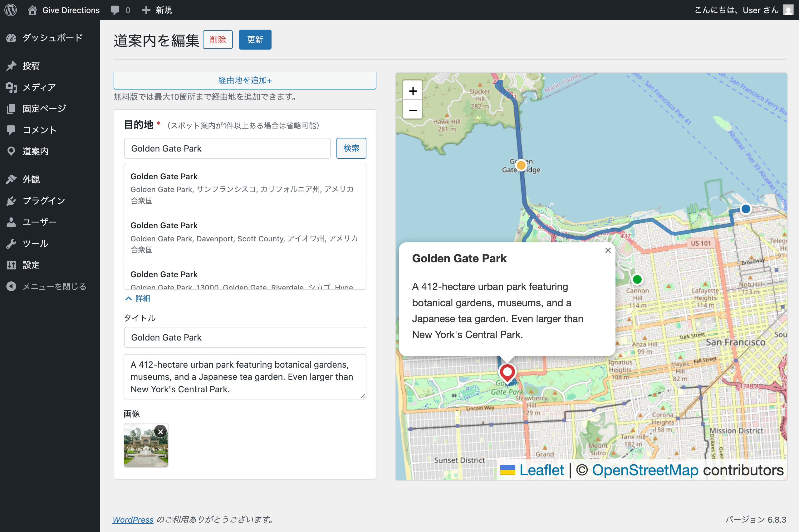
Task: Collapse the sidebar with メニューを閉じる
Action: coord(54,286)
